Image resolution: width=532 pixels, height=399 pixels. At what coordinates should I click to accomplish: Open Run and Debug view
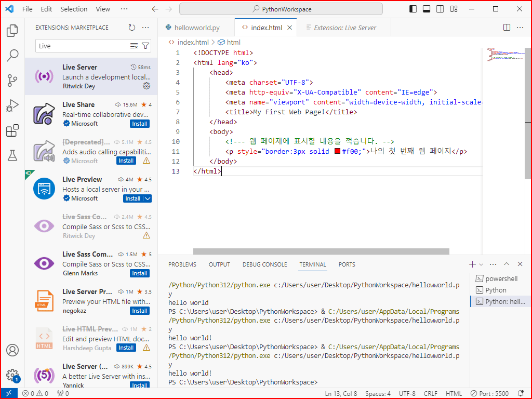[x=12, y=105]
